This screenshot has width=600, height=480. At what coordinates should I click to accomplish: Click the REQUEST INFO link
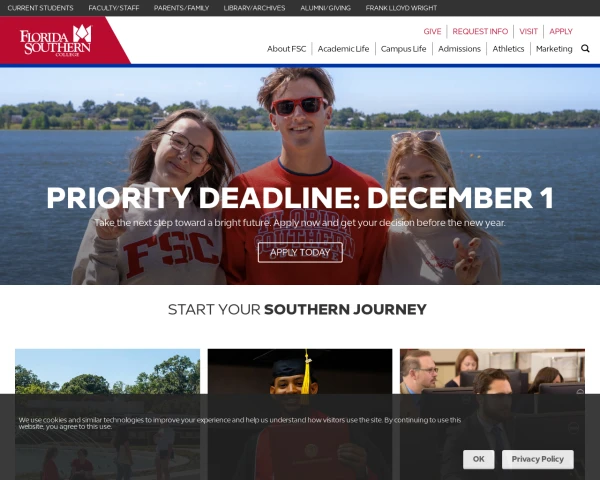point(480,31)
